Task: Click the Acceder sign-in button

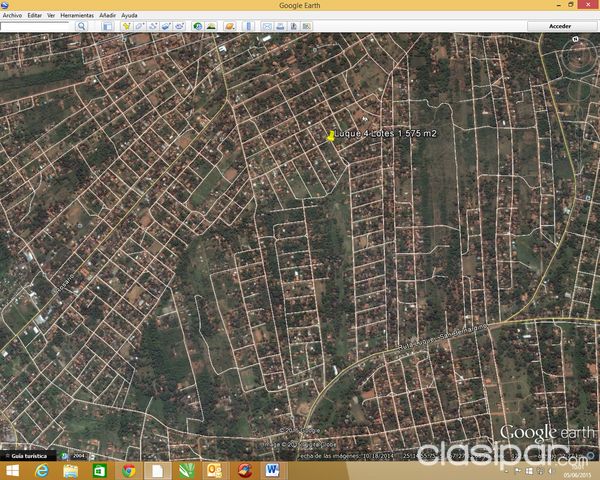Action: [x=560, y=26]
